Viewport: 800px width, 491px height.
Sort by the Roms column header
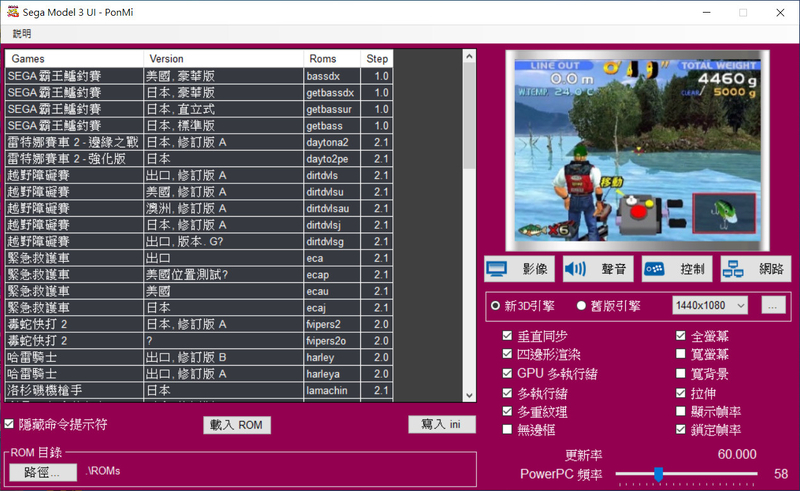tap(332, 59)
